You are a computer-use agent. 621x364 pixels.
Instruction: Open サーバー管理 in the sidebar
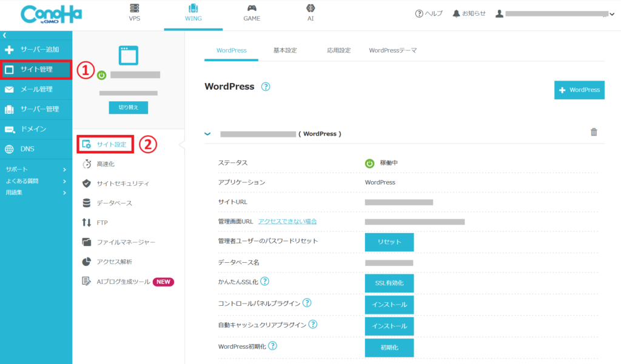36,109
